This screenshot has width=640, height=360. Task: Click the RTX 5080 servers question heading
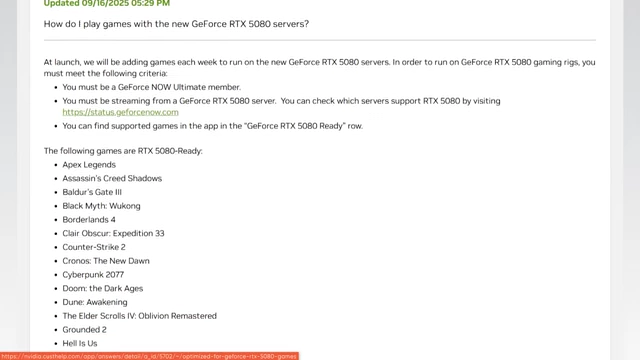[176, 24]
